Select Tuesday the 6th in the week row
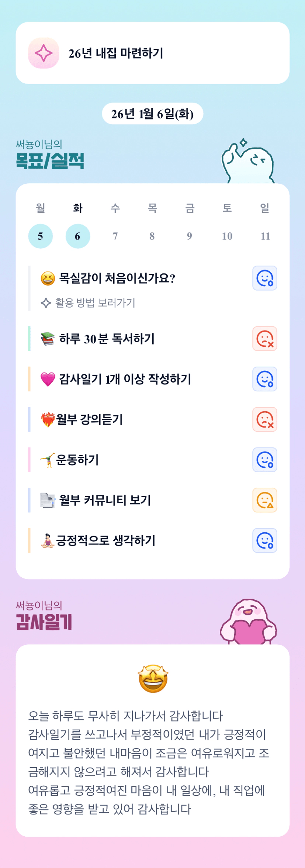This screenshot has width=305, height=868. [x=78, y=236]
